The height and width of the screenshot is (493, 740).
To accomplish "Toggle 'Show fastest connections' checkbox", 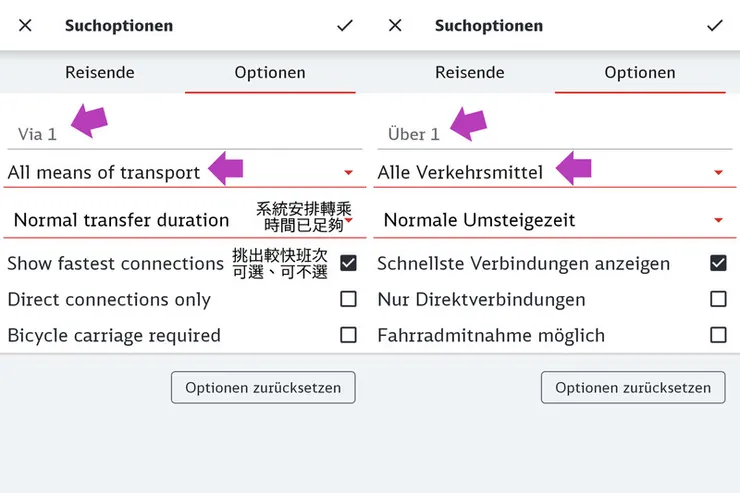I will point(348,264).
